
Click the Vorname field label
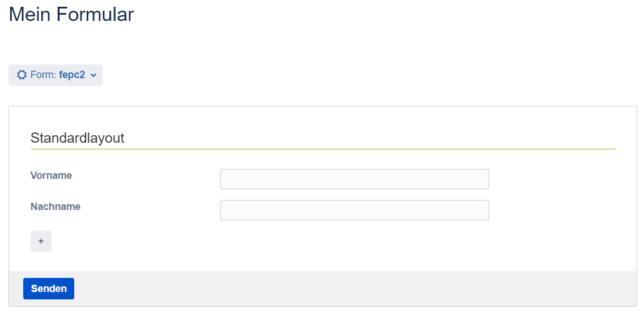(x=51, y=175)
